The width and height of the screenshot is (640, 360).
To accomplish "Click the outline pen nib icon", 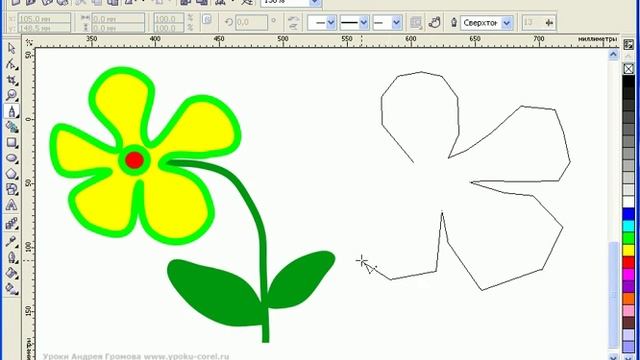I will 453,22.
